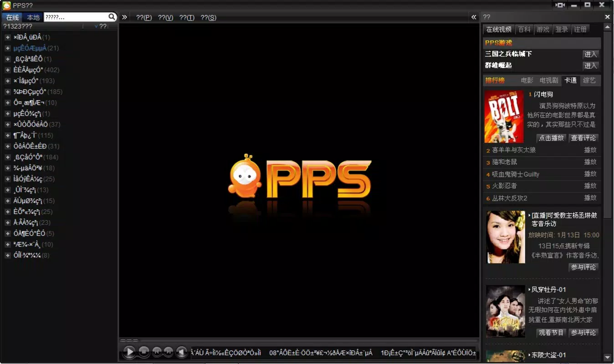Expand the tree node with count (185)
The width and height of the screenshot is (614, 364).
(x=8, y=92)
